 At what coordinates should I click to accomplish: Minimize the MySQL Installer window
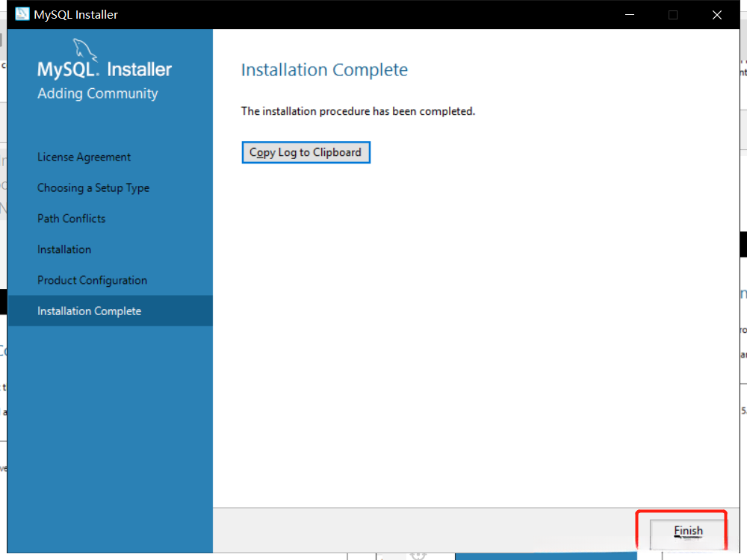(629, 15)
